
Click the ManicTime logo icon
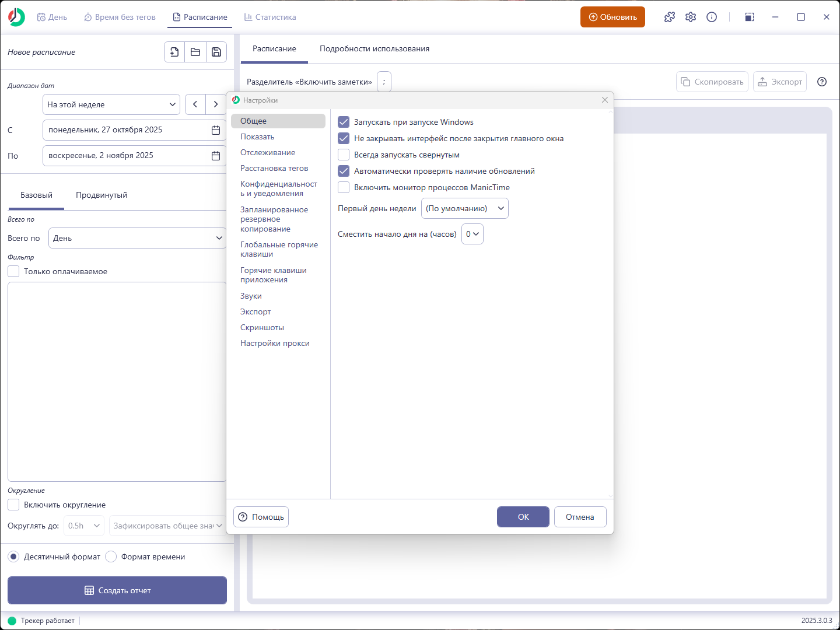pyautogui.click(x=16, y=17)
